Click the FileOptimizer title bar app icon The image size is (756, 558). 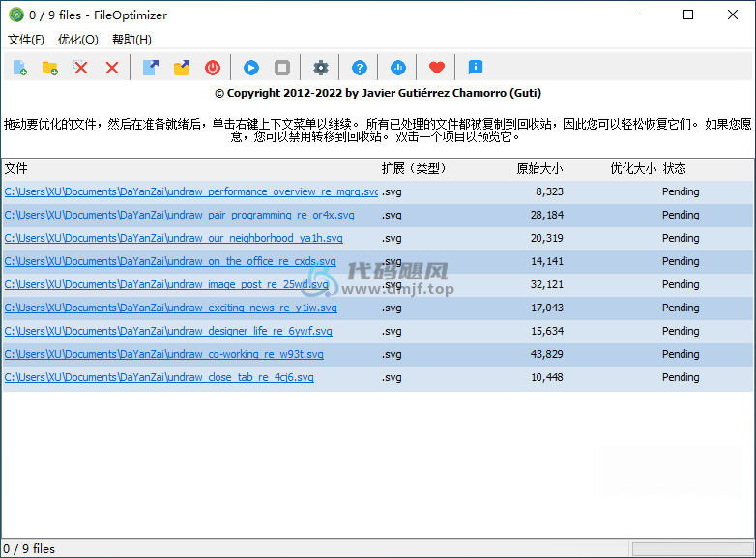pos(16,15)
